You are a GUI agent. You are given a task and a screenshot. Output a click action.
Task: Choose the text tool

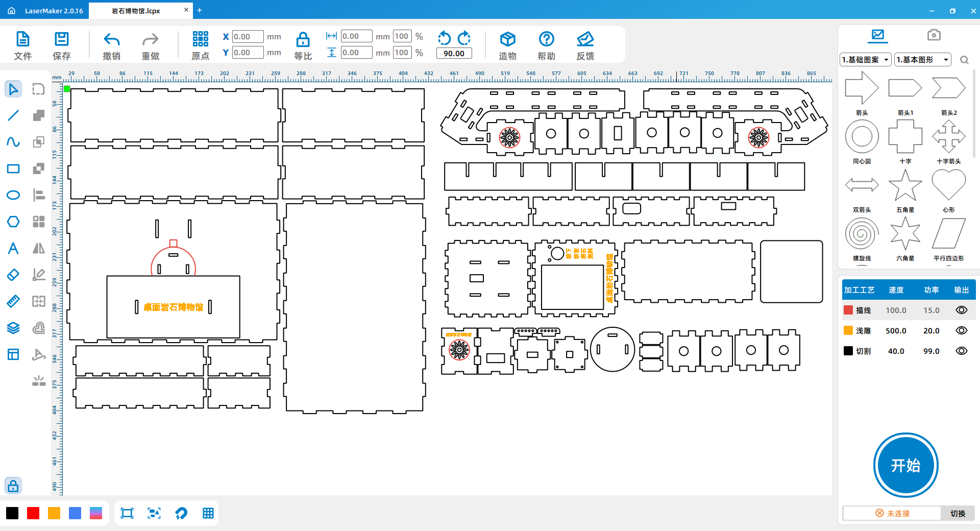(x=13, y=248)
